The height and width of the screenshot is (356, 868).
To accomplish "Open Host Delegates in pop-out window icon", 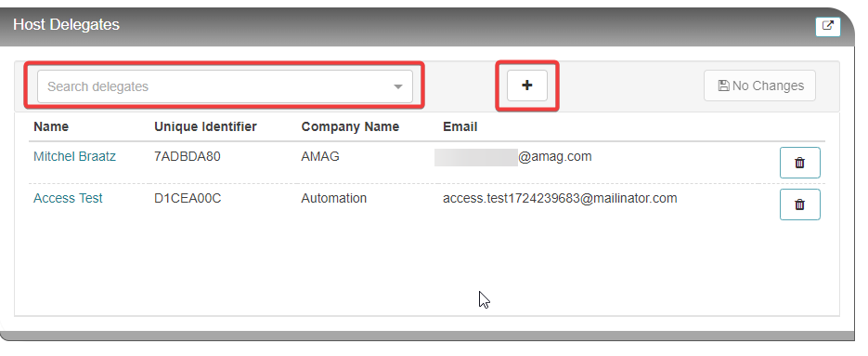I will click(x=827, y=26).
